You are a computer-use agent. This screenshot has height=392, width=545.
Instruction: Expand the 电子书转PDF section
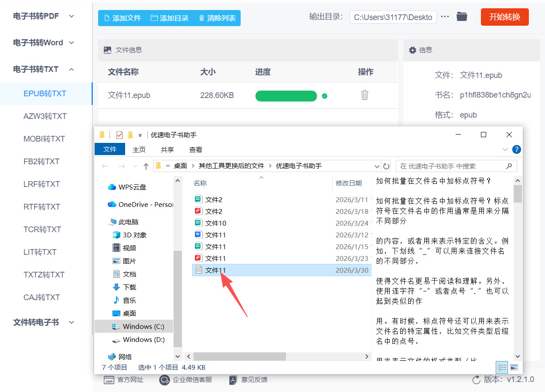point(44,16)
